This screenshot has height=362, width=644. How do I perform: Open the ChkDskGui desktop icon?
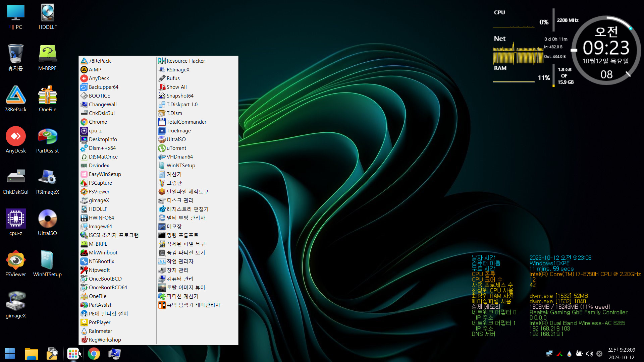pos(15,182)
